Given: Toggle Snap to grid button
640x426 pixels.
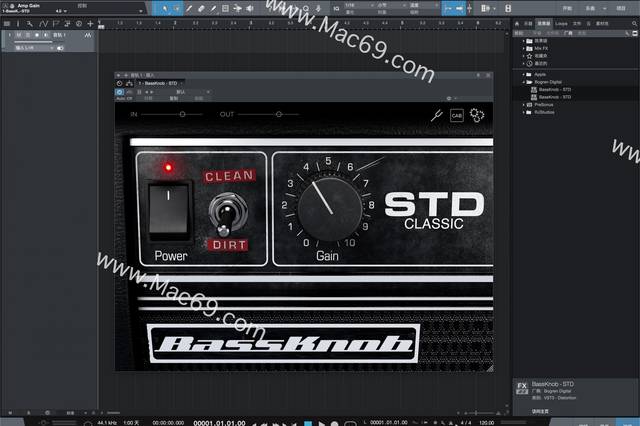Looking at the screenshot, I should (448, 8).
